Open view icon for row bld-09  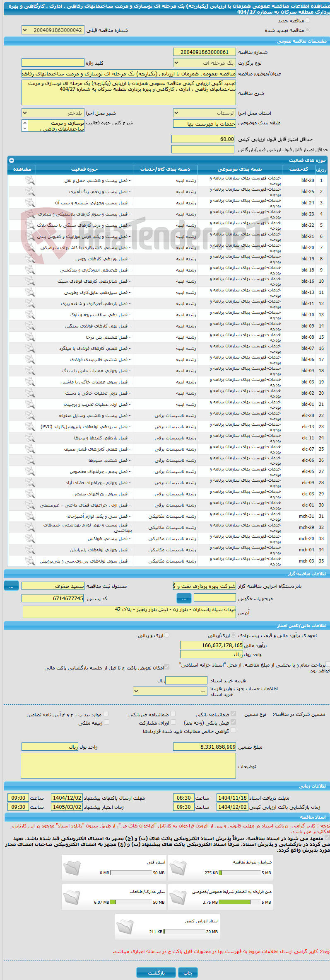(x=30, y=326)
